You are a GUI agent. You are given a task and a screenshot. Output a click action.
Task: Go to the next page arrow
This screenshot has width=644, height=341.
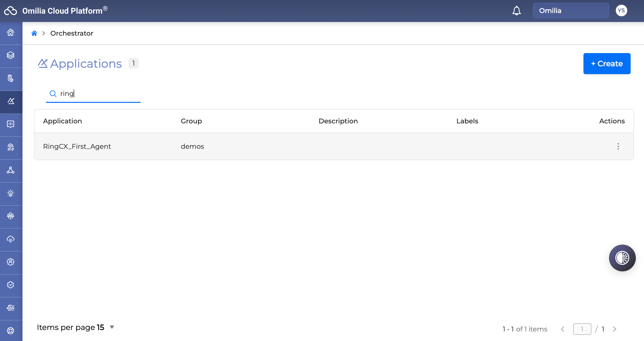615,329
